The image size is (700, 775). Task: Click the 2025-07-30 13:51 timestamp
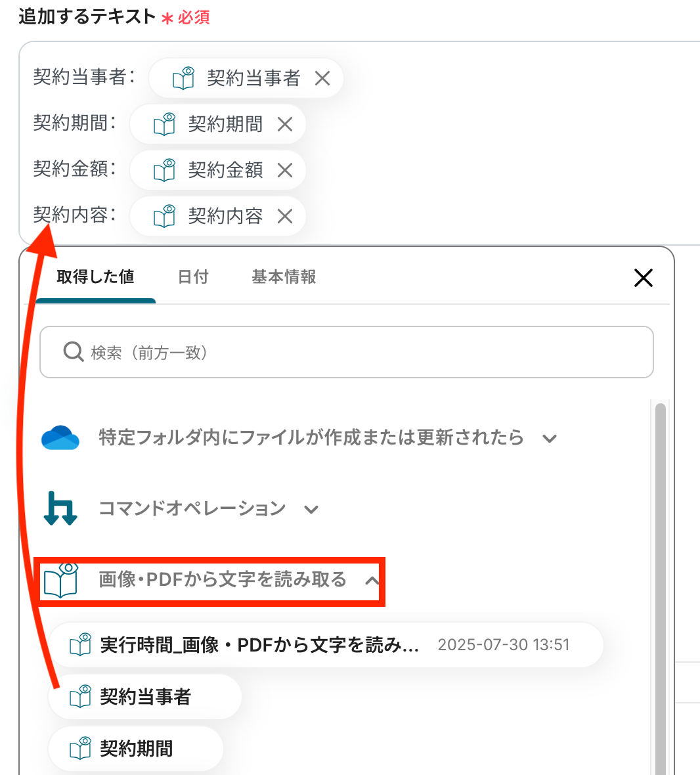coord(504,645)
